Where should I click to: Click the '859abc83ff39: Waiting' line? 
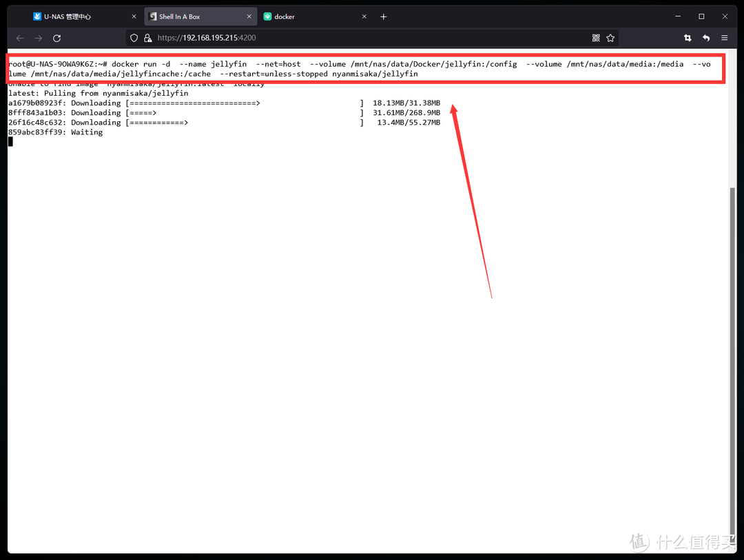click(56, 132)
